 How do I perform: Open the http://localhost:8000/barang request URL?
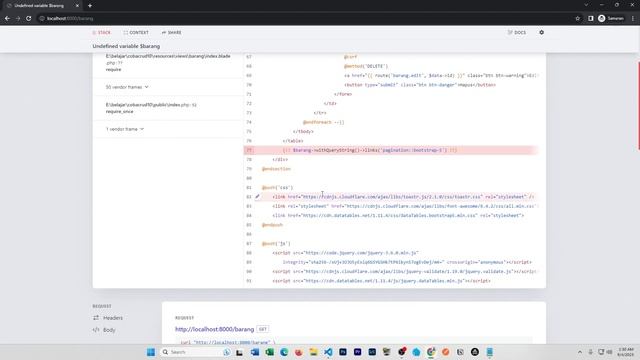214,329
